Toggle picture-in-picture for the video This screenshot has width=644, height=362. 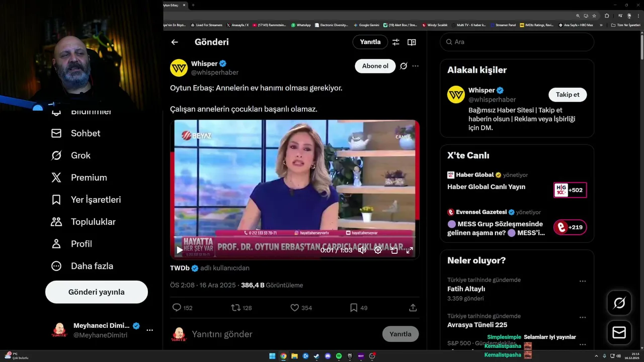tap(394, 250)
